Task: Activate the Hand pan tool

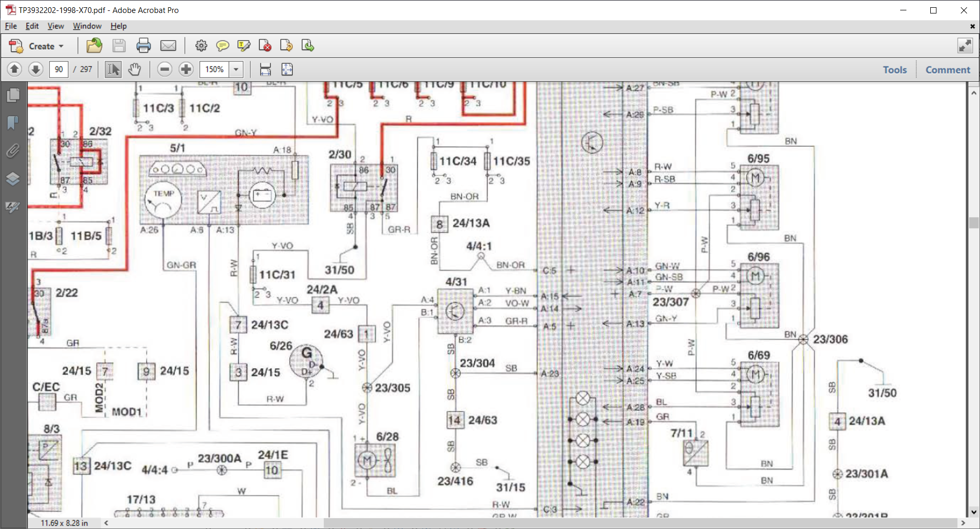Action: pyautogui.click(x=135, y=69)
